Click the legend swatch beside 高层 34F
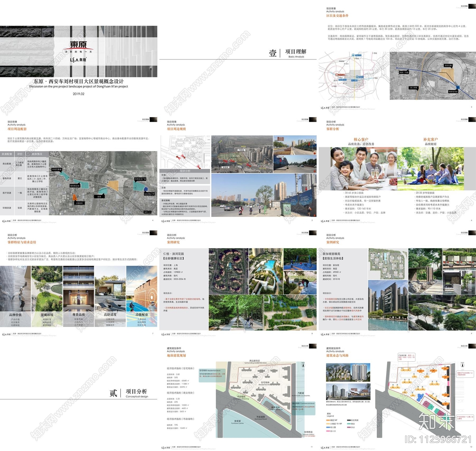 tap(328, 420)
